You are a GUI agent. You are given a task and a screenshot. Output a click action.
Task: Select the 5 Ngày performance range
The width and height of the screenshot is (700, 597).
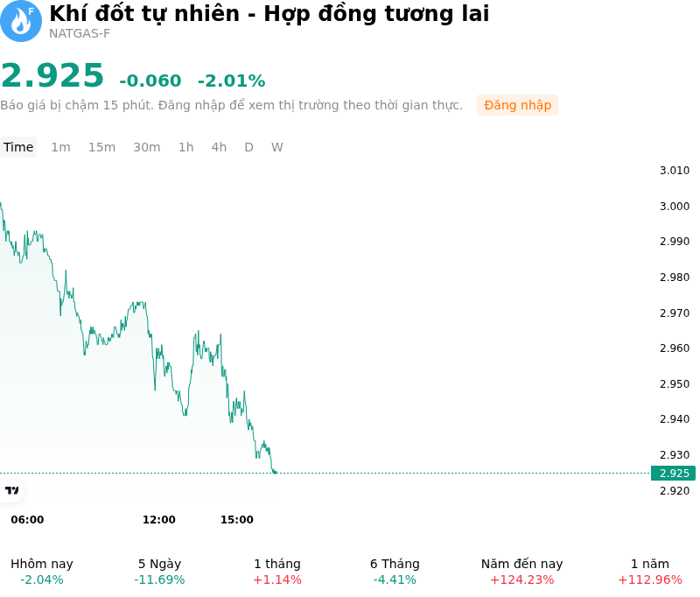(159, 572)
